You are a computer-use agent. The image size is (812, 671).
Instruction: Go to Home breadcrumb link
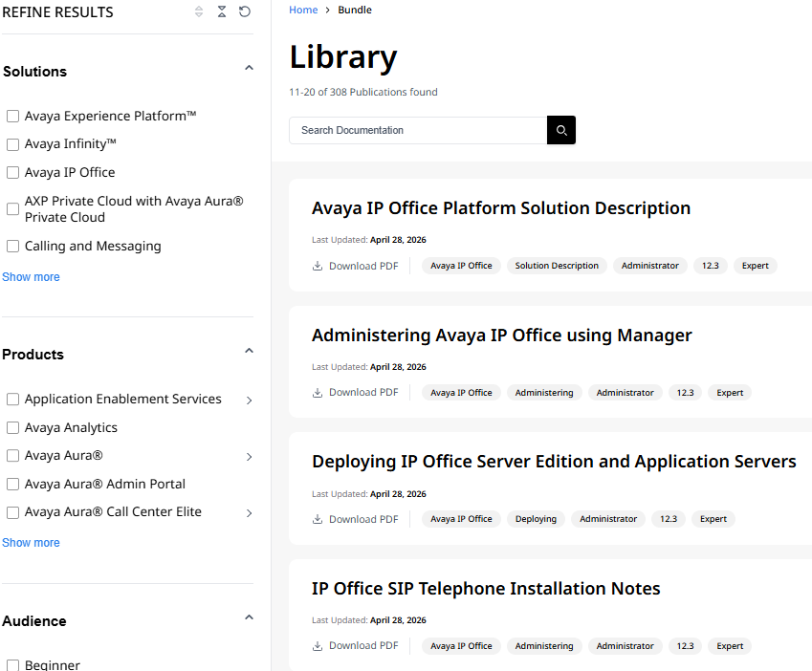[303, 10]
